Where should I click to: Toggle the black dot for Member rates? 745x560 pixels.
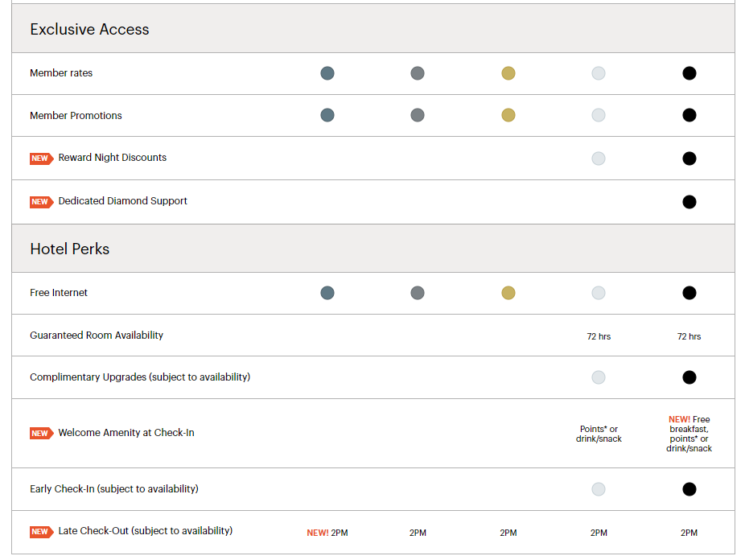pos(689,72)
